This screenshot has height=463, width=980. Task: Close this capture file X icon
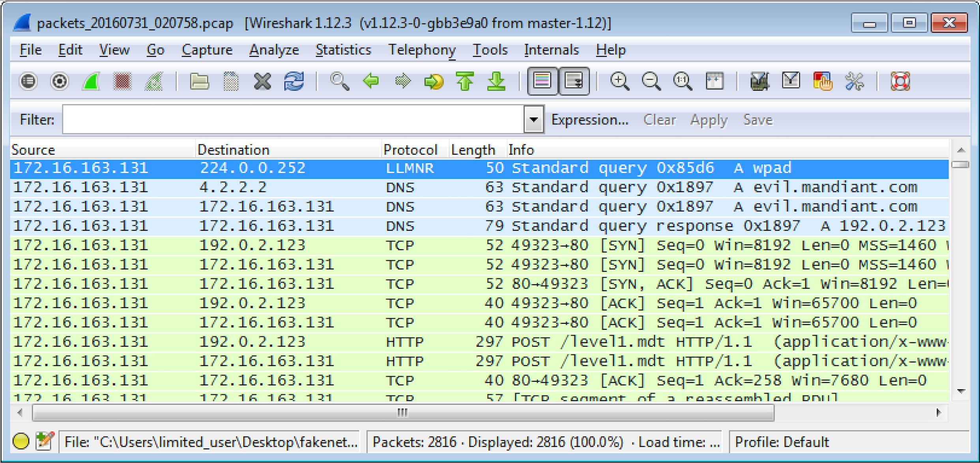click(262, 81)
